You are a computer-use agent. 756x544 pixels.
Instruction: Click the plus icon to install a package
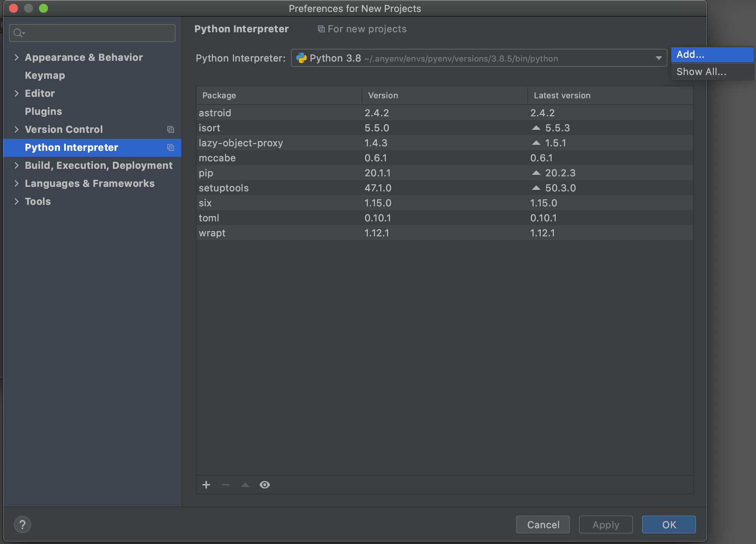click(206, 485)
